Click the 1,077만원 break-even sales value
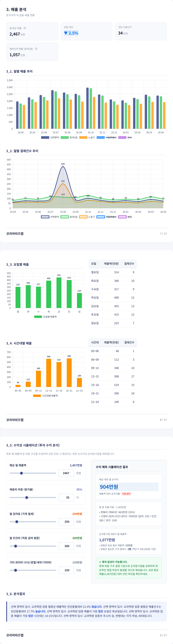This screenshot has width=173, height=644. (107, 540)
